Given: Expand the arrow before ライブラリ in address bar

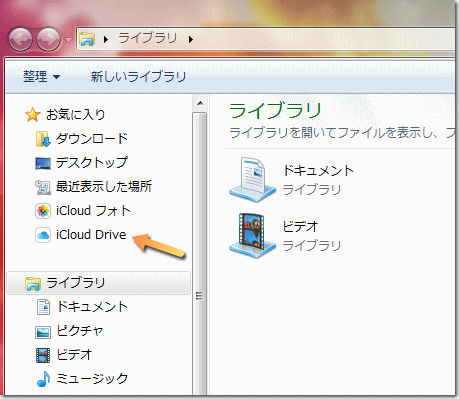Looking at the screenshot, I should click(106, 40).
